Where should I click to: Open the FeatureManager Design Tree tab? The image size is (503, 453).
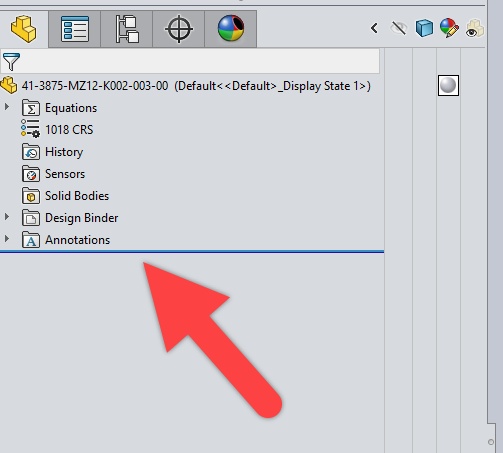click(x=24, y=29)
